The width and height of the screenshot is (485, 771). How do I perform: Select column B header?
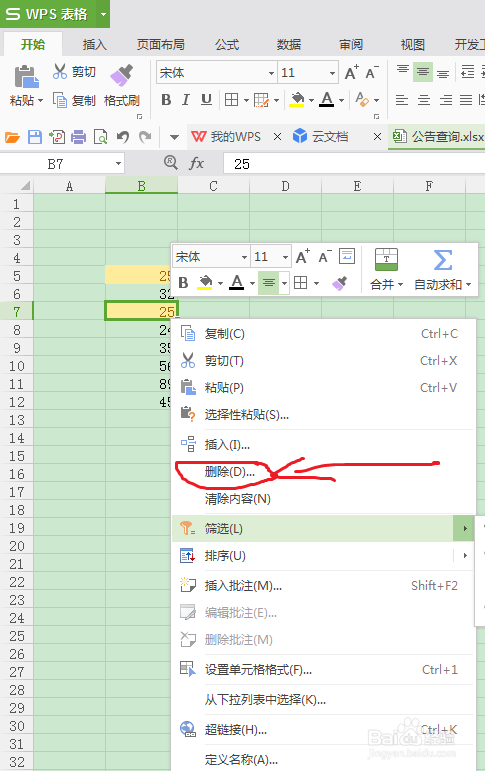(x=142, y=186)
